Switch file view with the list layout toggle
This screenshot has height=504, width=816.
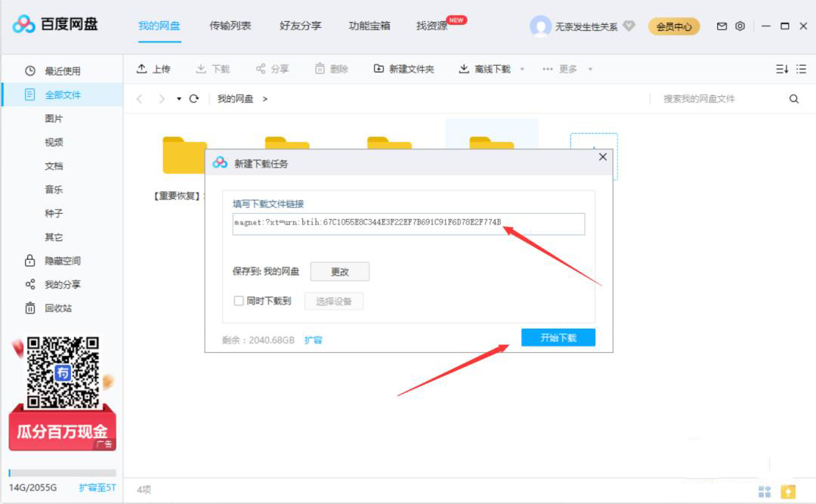[800, 68]
